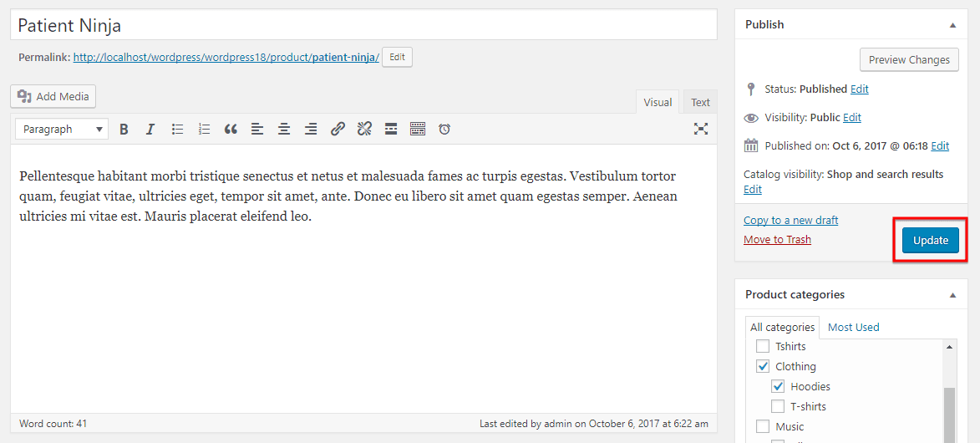Switch to the Text editor tab
Screen dimensions: 980x443
click(700, 102)
